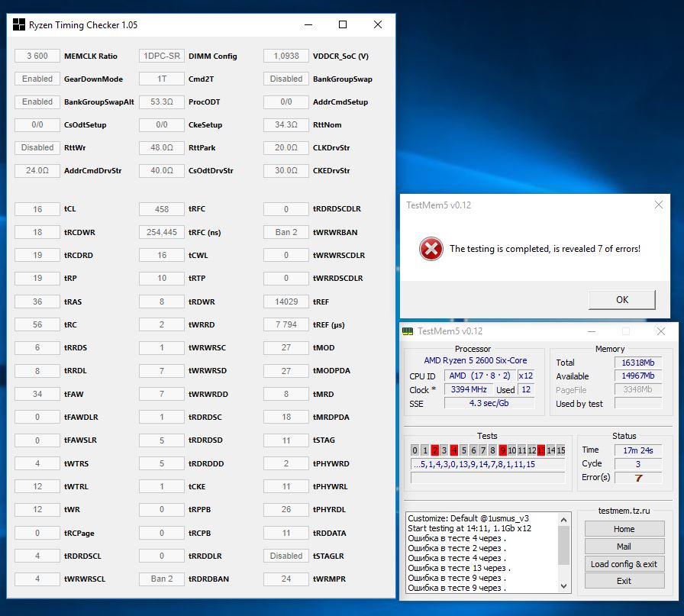Image resolution: width=684 pixels, height=616 pixels.
Task: Click the Exit button in TestMem5
Action: coord(624,581)
